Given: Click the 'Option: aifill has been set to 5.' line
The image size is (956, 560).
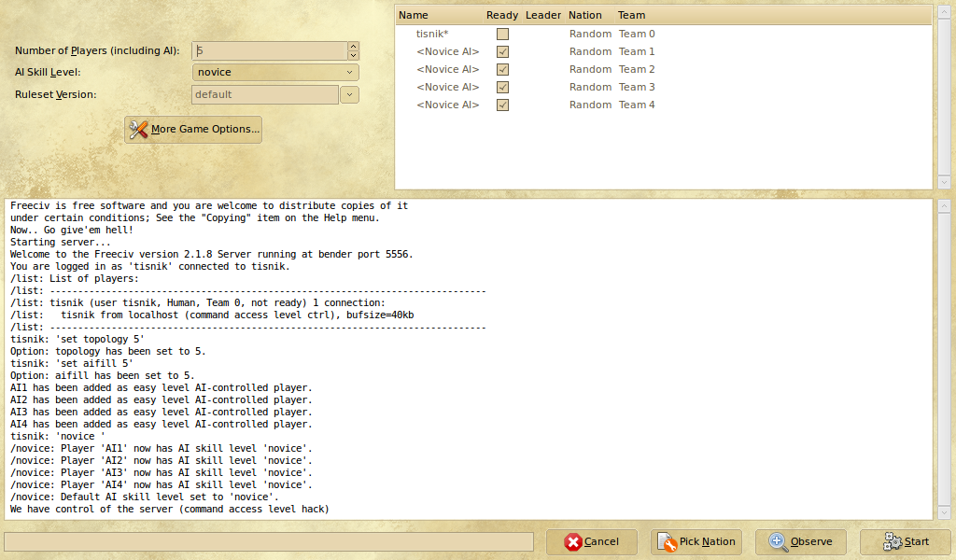Looking at the screenshot, I should (103, 376).
